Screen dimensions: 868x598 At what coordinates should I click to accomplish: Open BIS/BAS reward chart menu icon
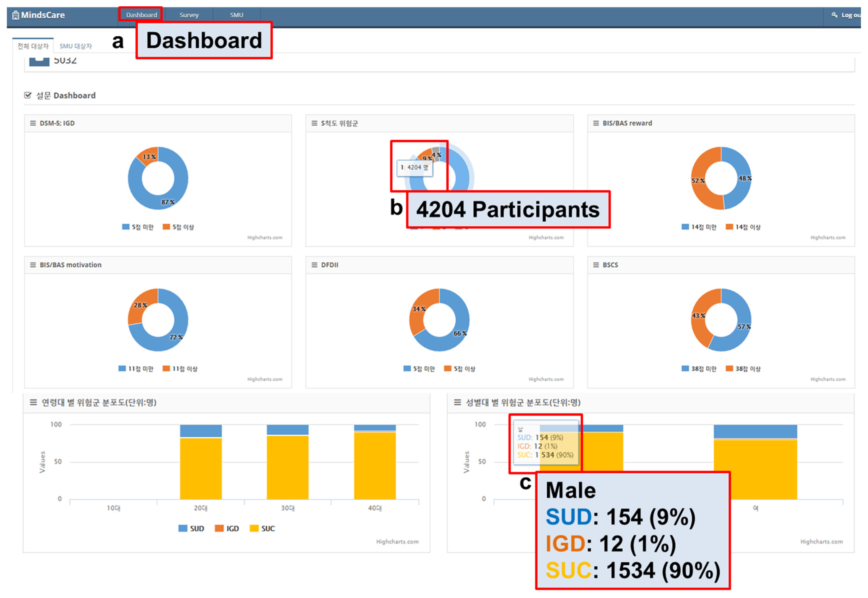[596, 123]
